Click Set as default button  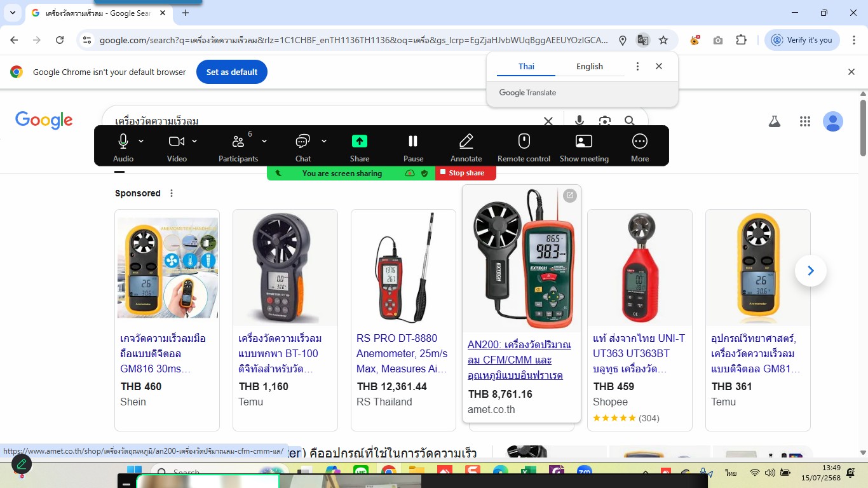pos(232,72)
